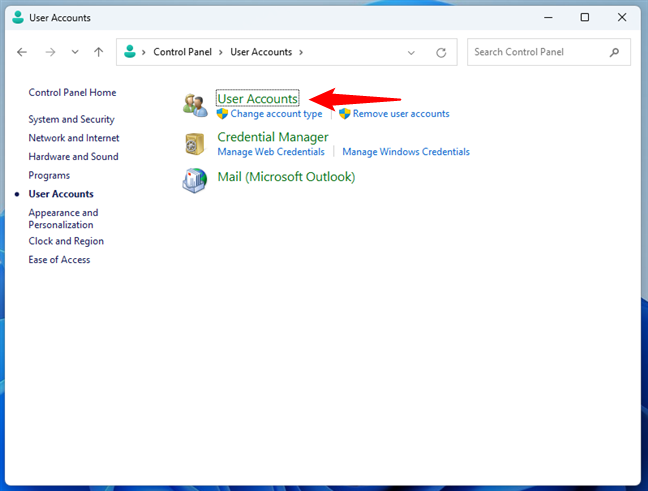The width and height of the screenshot is (648, 491).
Task: Minimize the User Accounts window
Action: 548,17
